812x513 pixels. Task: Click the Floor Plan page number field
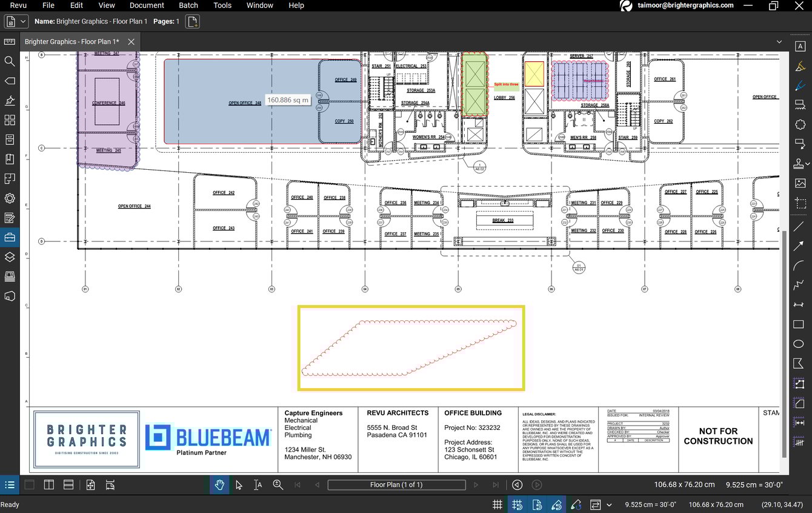click(396, 485)
